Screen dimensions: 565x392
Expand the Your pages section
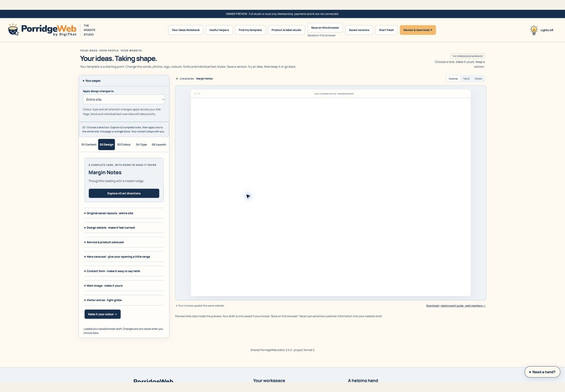pos(124,81)
